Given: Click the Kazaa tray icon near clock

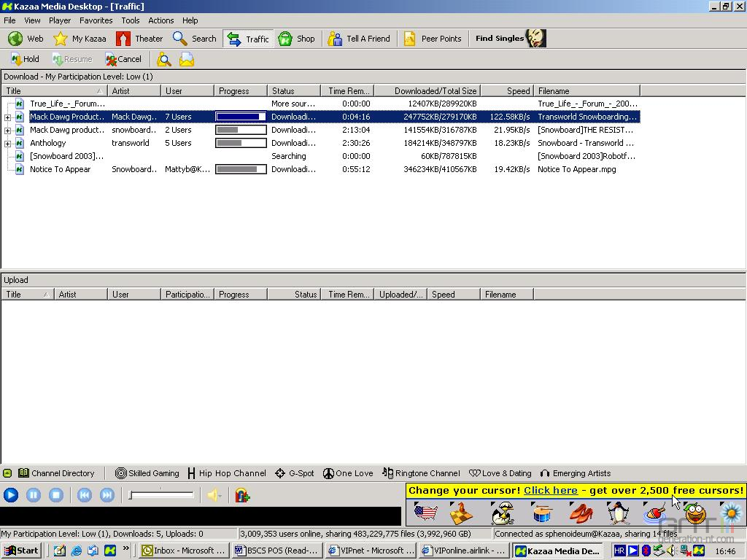Looking at the screenshot, I should coord(699,551).
